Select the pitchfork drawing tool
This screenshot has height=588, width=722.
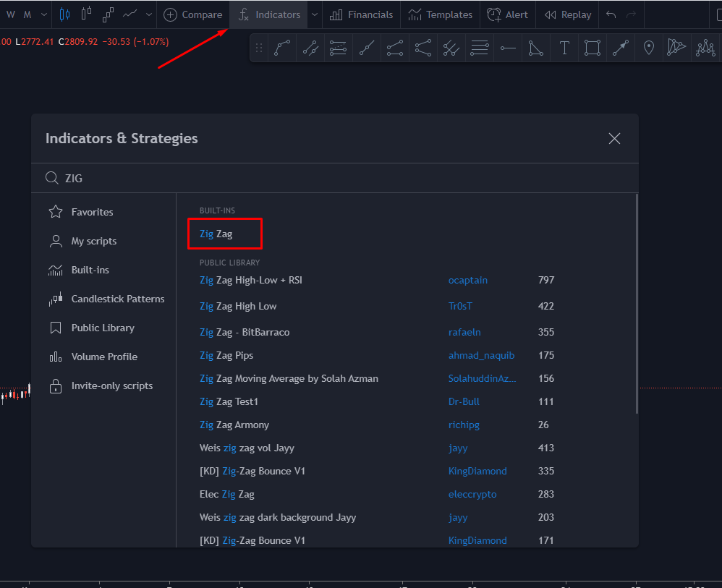pos(423,48)
